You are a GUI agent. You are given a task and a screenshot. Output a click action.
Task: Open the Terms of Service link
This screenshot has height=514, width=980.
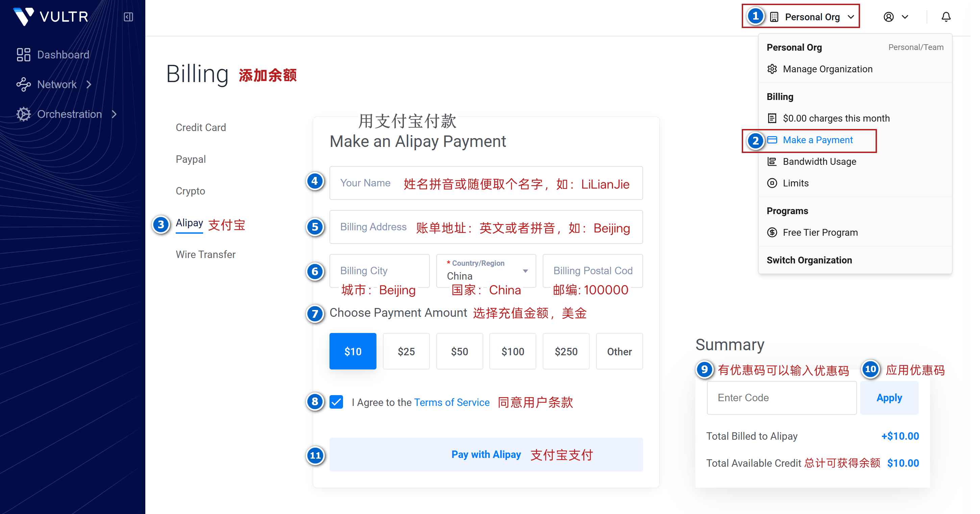(x=451, y=402)
